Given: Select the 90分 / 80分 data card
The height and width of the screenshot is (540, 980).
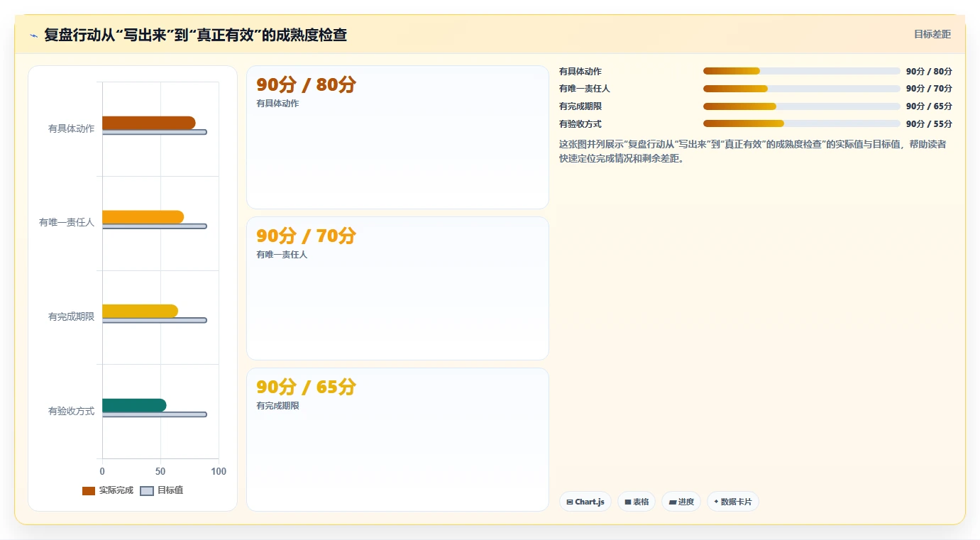Looking at the screenshot, I should pos(397,138).
